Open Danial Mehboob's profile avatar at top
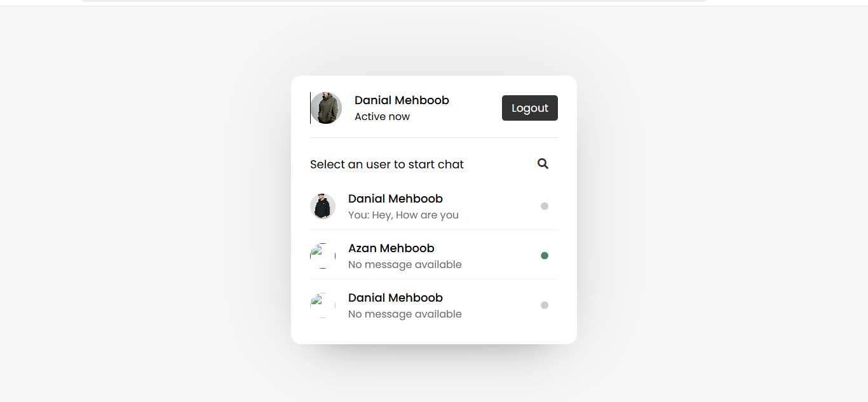 (x=325, y=107)
